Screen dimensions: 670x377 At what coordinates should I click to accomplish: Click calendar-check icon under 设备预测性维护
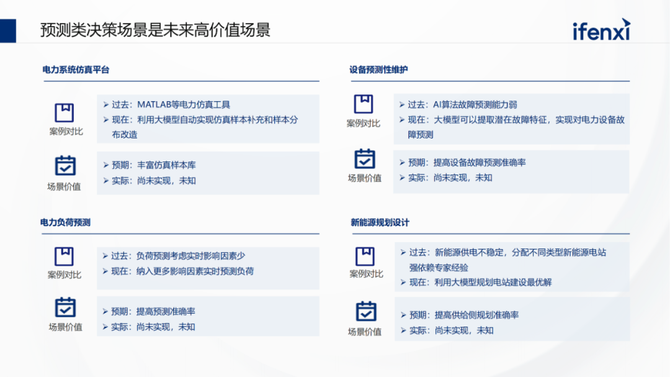tap(364, 159)
